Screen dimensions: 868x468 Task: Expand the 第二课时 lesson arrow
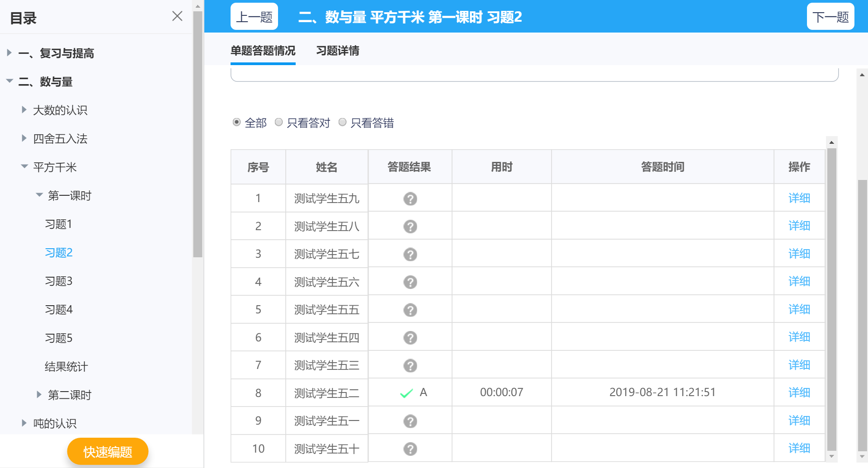tap(39, 395)
